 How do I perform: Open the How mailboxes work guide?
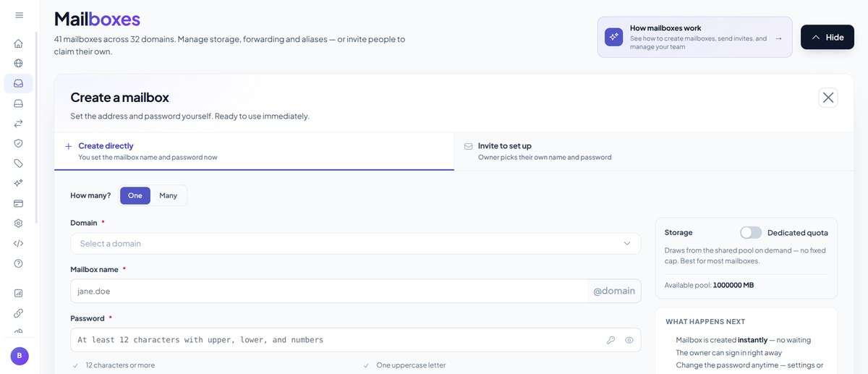pos(694,38)
